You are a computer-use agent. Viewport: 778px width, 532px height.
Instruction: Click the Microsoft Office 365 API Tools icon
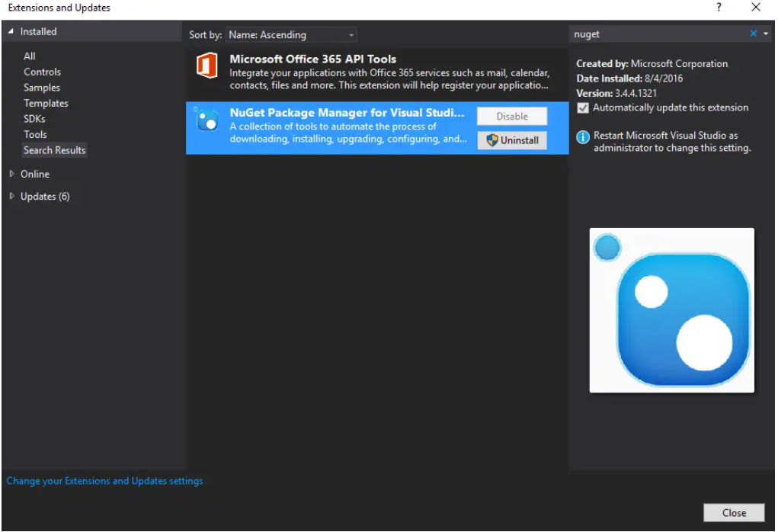click(207, 66)
